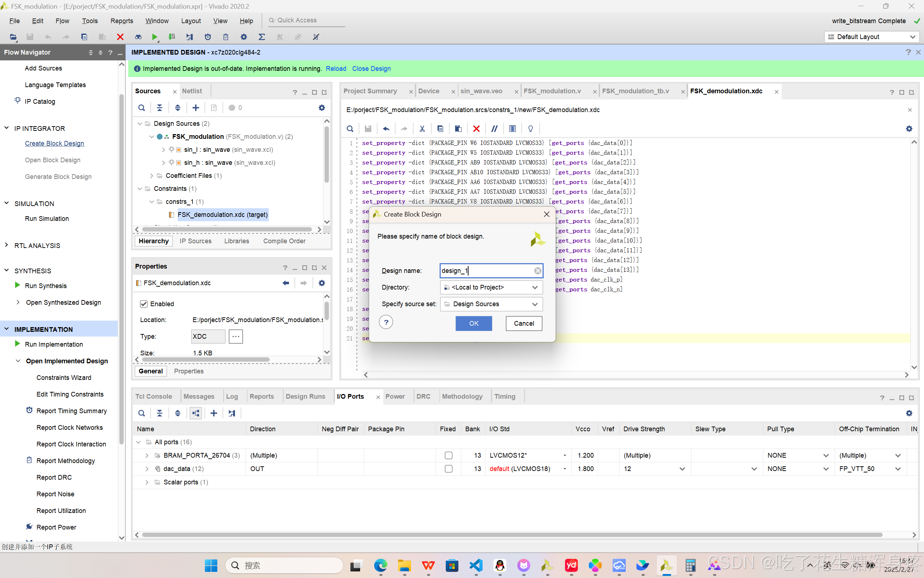Click OK in Create Block Design dialog

click(474, 324)
